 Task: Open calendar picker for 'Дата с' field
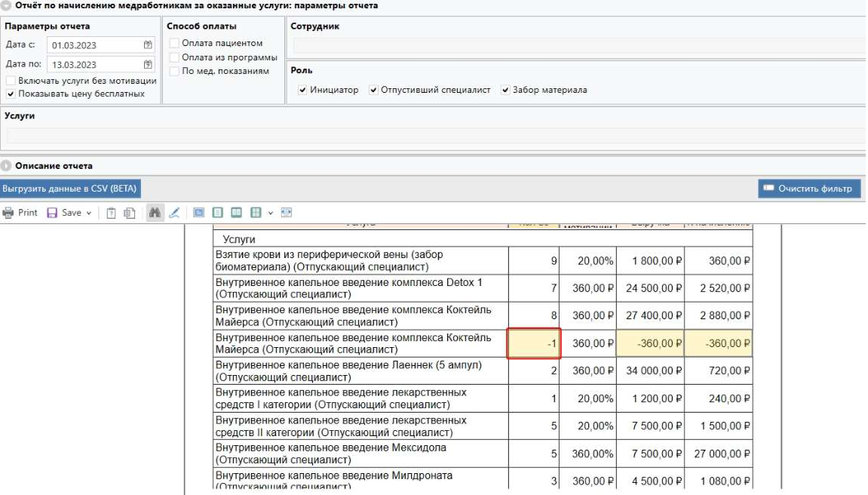pyautogui.click(x=148, y=45)
